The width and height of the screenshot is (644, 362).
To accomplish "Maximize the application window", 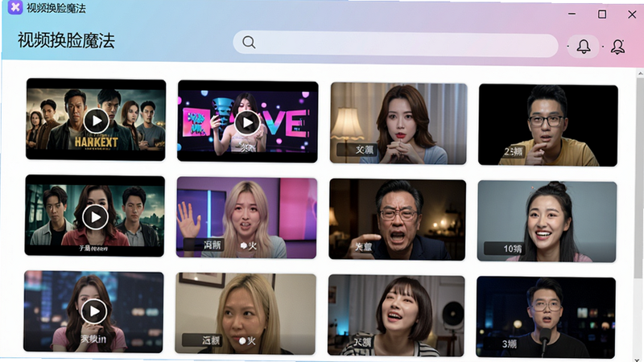I will point(601,14).
